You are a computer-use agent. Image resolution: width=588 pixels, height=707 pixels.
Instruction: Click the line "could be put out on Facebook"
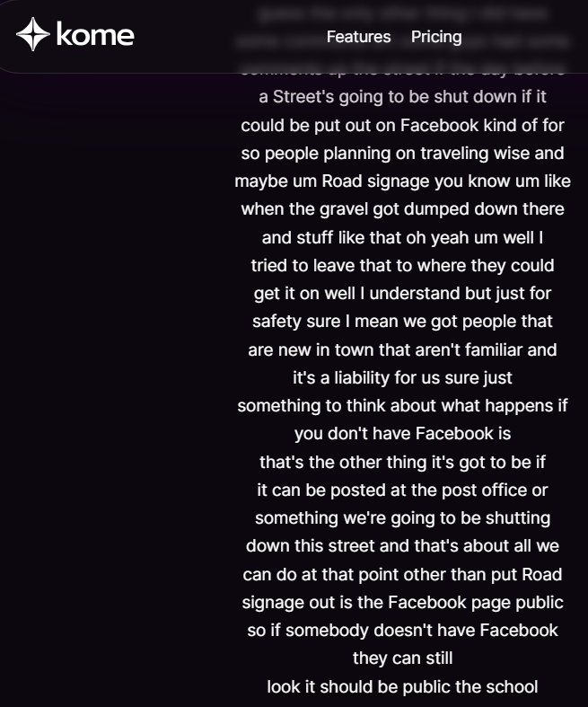[402, 125]
